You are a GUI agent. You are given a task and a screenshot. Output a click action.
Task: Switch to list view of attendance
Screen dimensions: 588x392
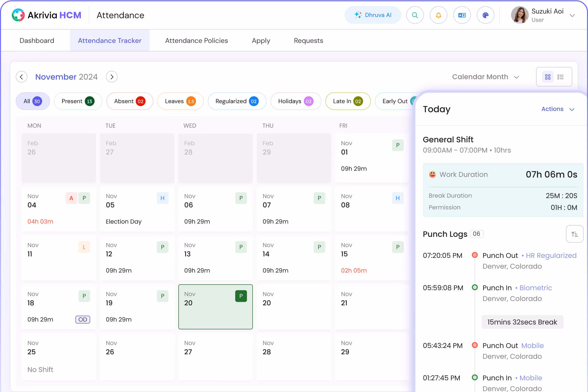561,77
